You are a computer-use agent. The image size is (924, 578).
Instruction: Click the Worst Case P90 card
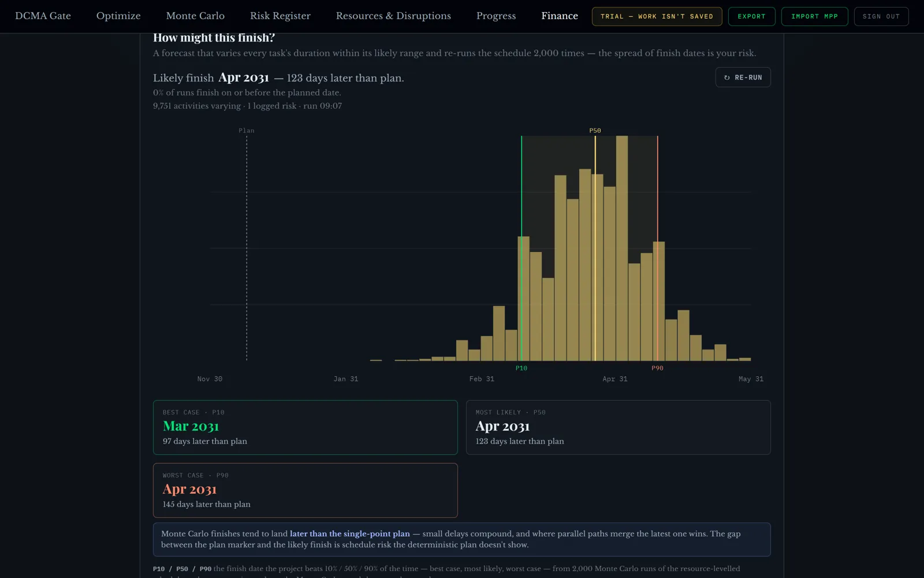[305, 490]
